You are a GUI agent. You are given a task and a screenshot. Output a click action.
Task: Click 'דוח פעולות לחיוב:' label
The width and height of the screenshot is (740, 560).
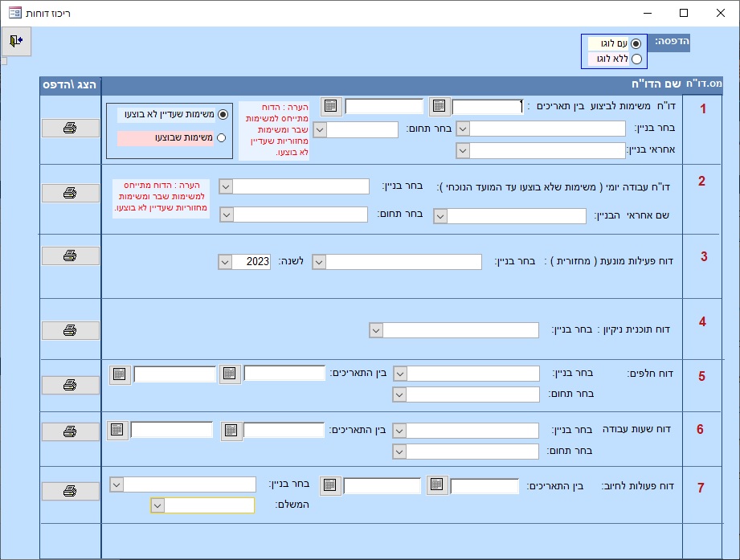click(638, 486)
